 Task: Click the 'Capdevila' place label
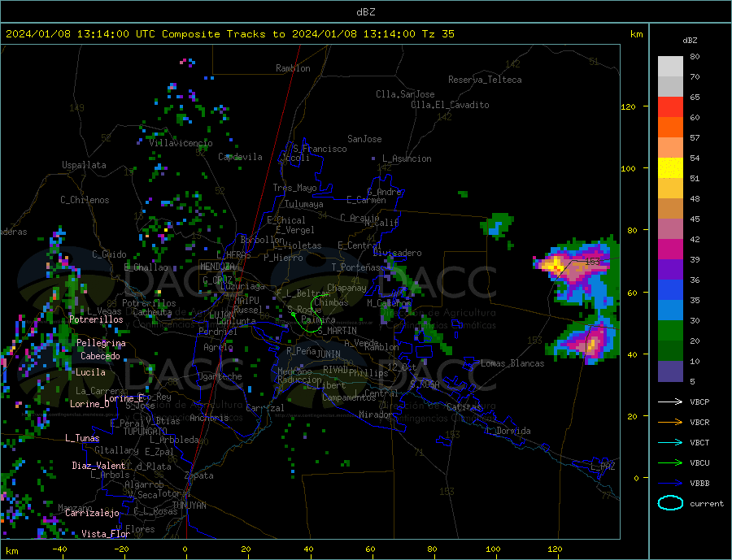point(240,157)
